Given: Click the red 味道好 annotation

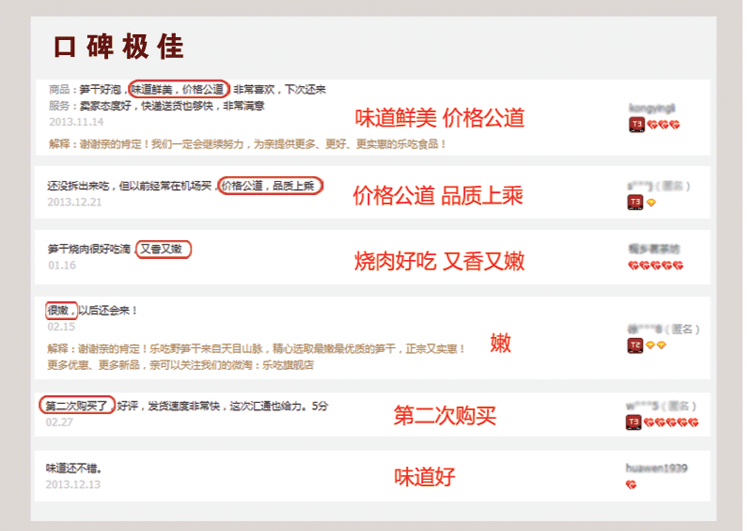Looking at the screenshot, I should [424, 477].
